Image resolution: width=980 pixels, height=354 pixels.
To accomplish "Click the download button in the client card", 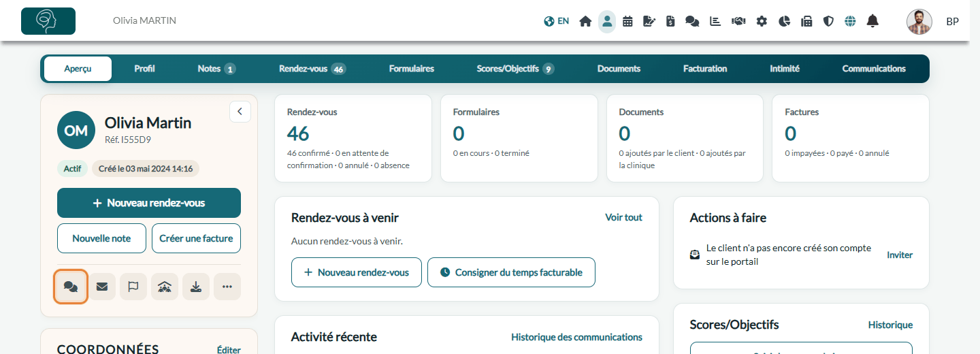I will tap(196, 287).
